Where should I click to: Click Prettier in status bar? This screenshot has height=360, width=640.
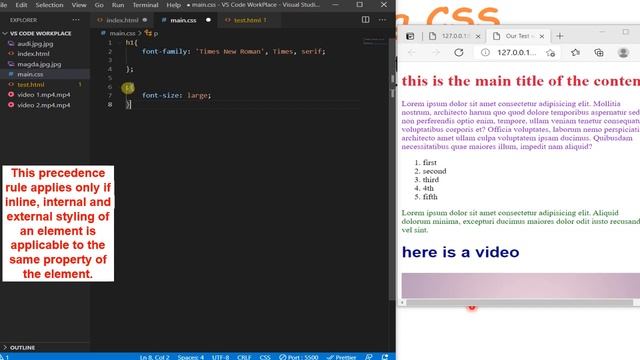(x=342, y=357)
